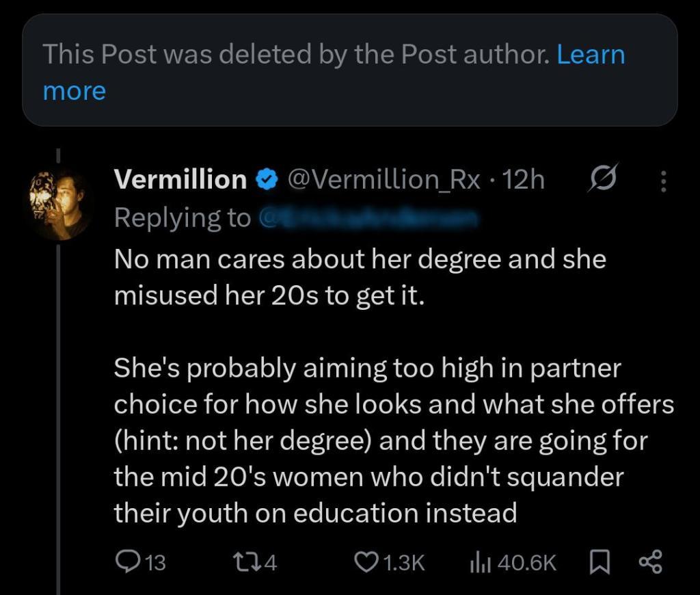Repost using the arrows icon
This screenshot has height=595, width=700.
coord(244,562)
